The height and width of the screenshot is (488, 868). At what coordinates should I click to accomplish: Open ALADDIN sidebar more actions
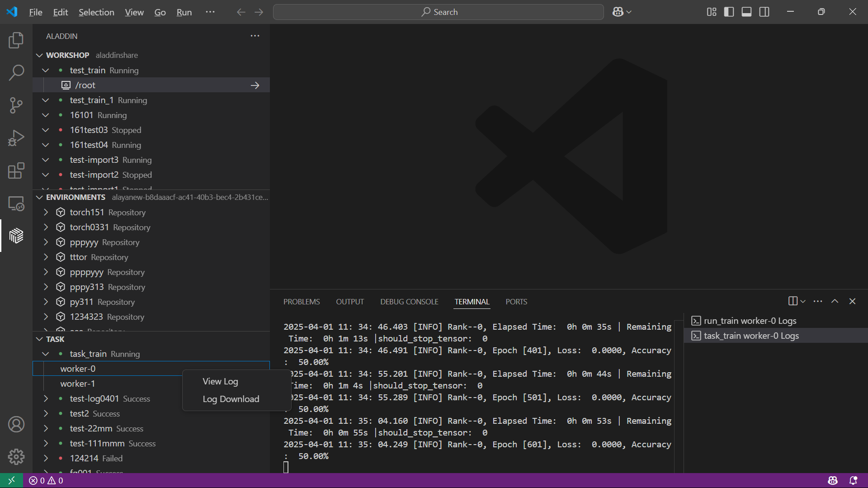(x=255, y=36)
